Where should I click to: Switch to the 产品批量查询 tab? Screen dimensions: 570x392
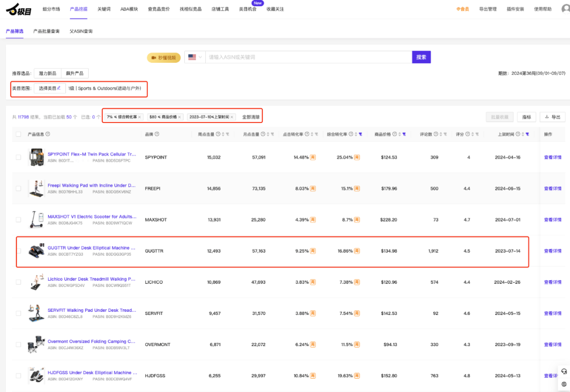pos(46,31)
